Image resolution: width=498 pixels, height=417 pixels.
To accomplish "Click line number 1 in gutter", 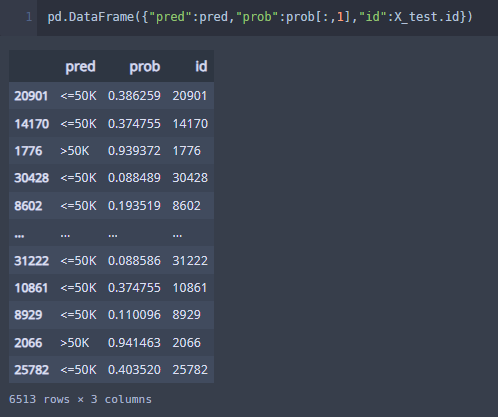I will coord(29,17).
